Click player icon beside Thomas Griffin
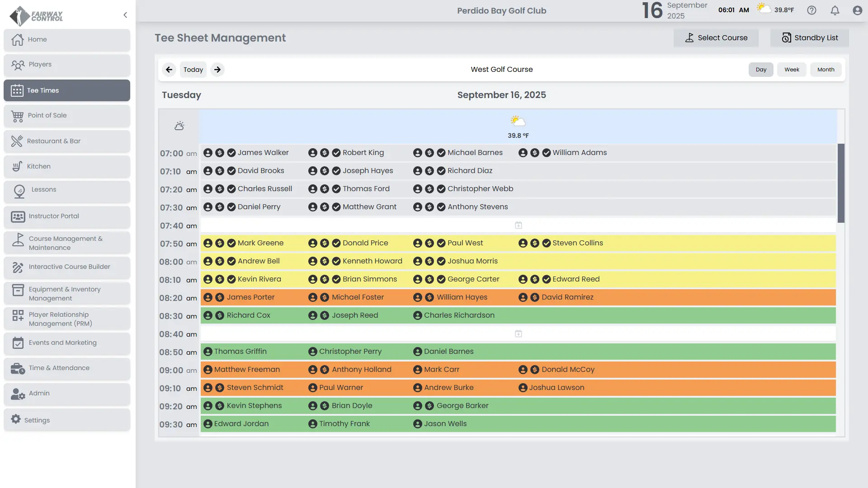 click(x=208, y=352)
